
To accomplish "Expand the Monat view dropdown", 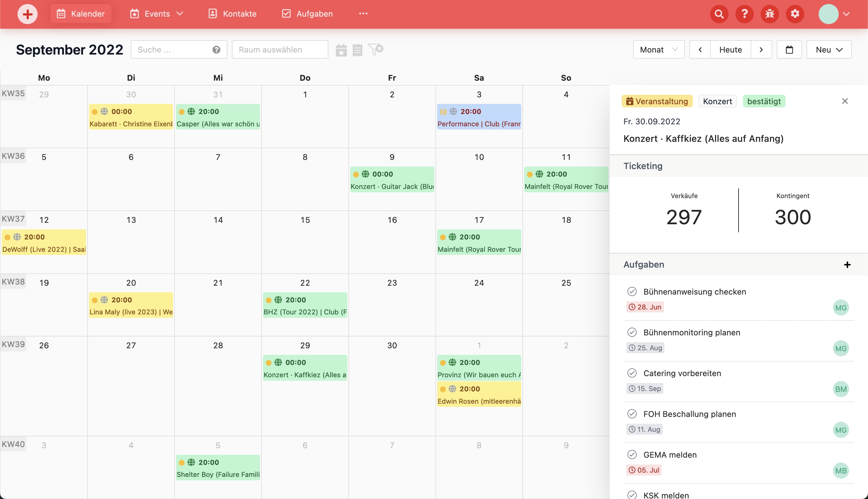I will click(659, 50).
